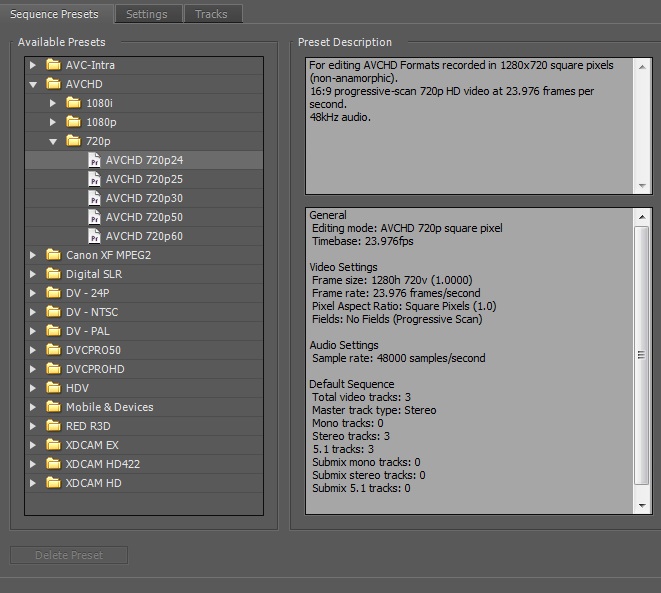Click description box scroll-down arrow
Viewport: 661px width, 593px height.
pos(642,185)
